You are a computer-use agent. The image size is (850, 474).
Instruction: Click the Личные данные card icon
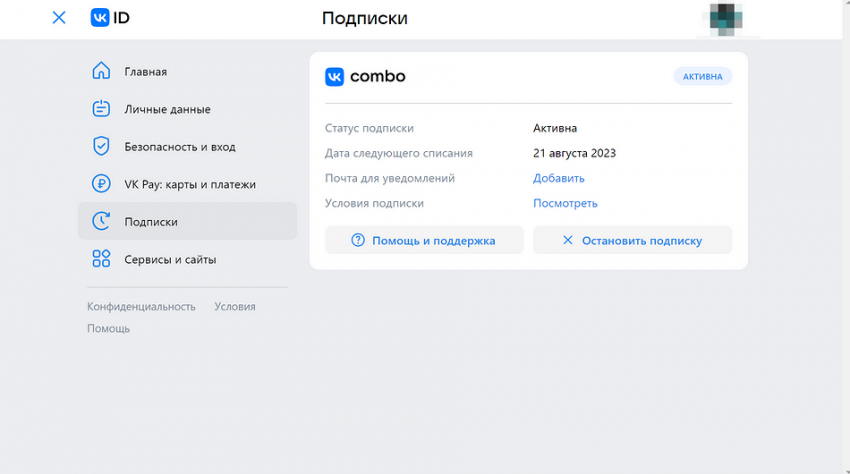point(101,109)
